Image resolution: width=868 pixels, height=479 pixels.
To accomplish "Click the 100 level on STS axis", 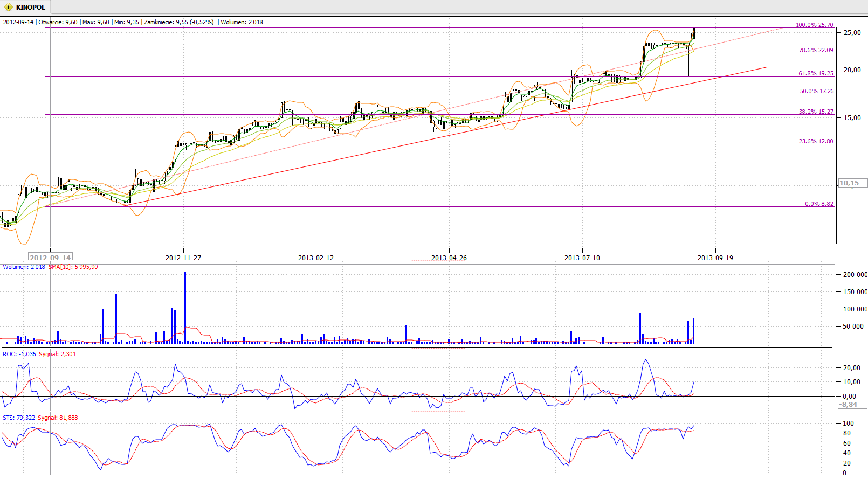I will tap(849, 424).
